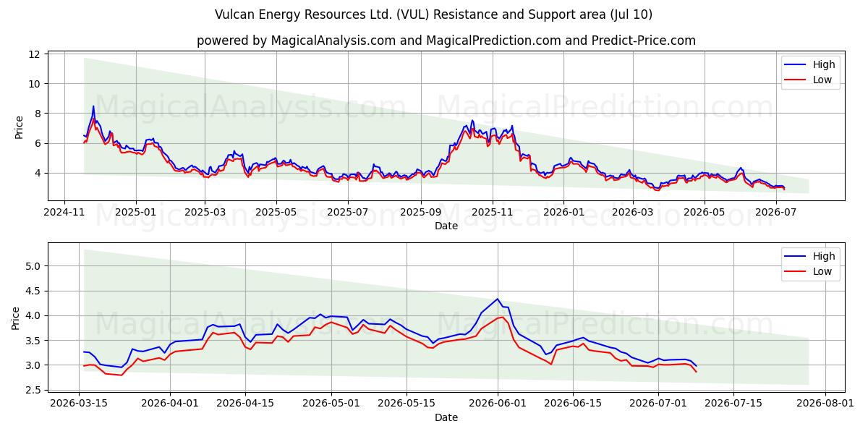The image size is (868, 434).
Task: Click the 'Price' y-axis label of the top chart
Action: (x=19, y=127)
